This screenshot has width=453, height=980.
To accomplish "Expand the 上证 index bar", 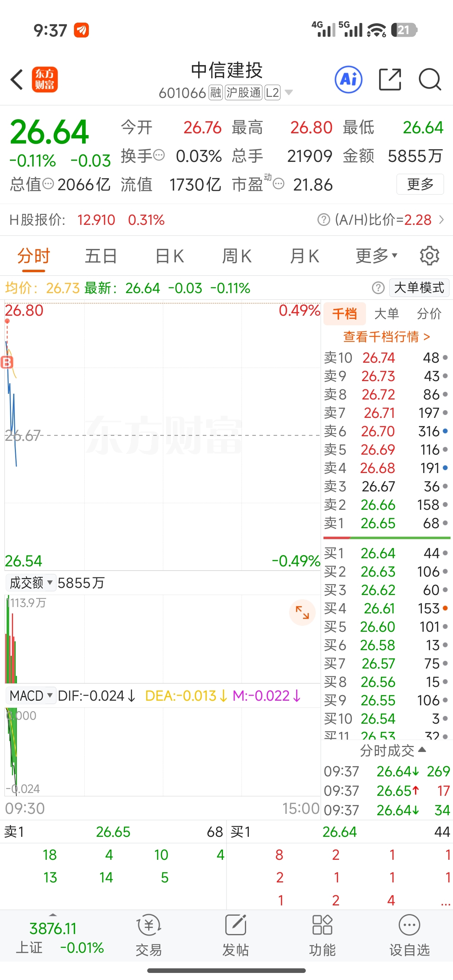I will (x=53, y=914).
